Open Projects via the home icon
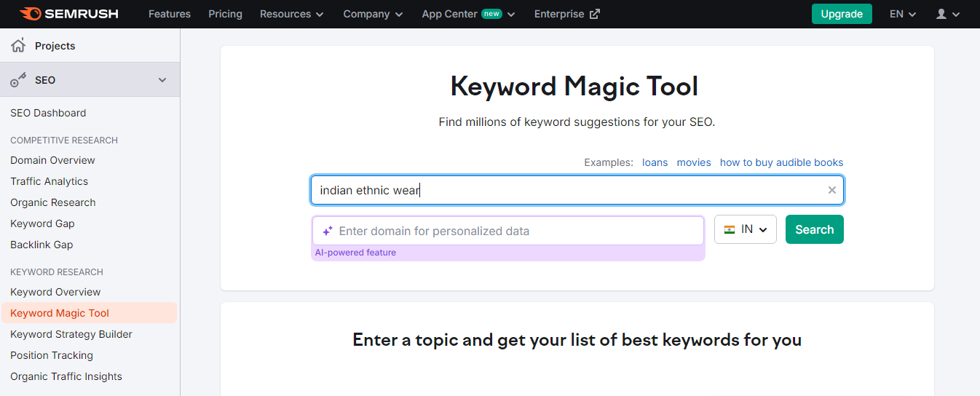 [18, 46]
